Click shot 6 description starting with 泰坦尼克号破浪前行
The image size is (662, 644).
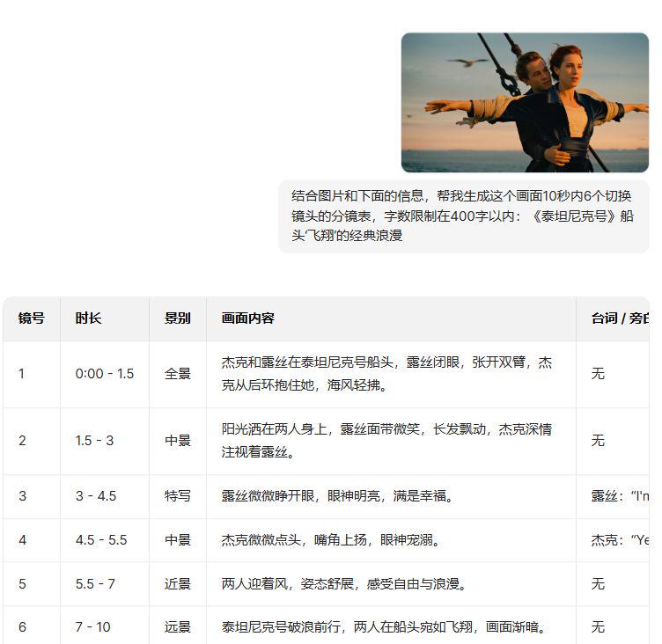tap(384, 627)
